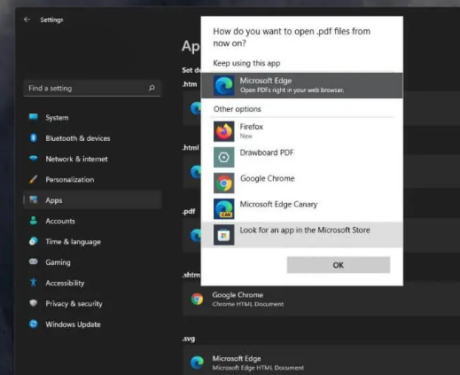Image resolution: width=460 pixels, height=375 pixels.
Task: Look for an app in Microsoft Store
Action: click(x=302, y=235)
